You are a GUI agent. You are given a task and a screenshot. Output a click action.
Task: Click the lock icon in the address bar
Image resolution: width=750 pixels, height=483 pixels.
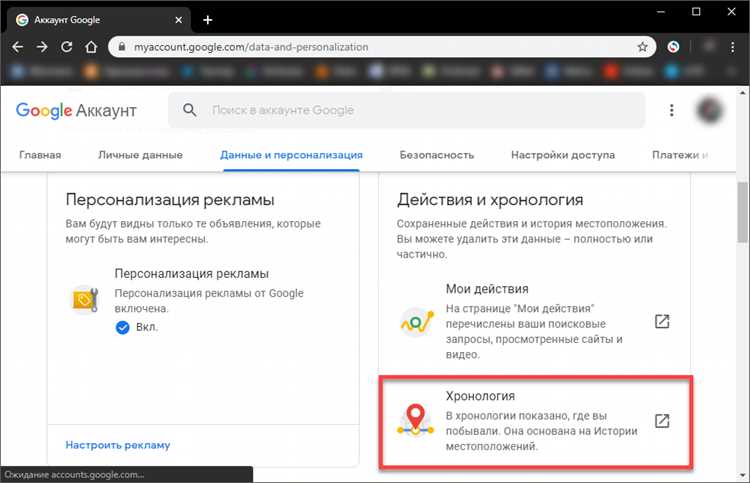click(122, 47)
